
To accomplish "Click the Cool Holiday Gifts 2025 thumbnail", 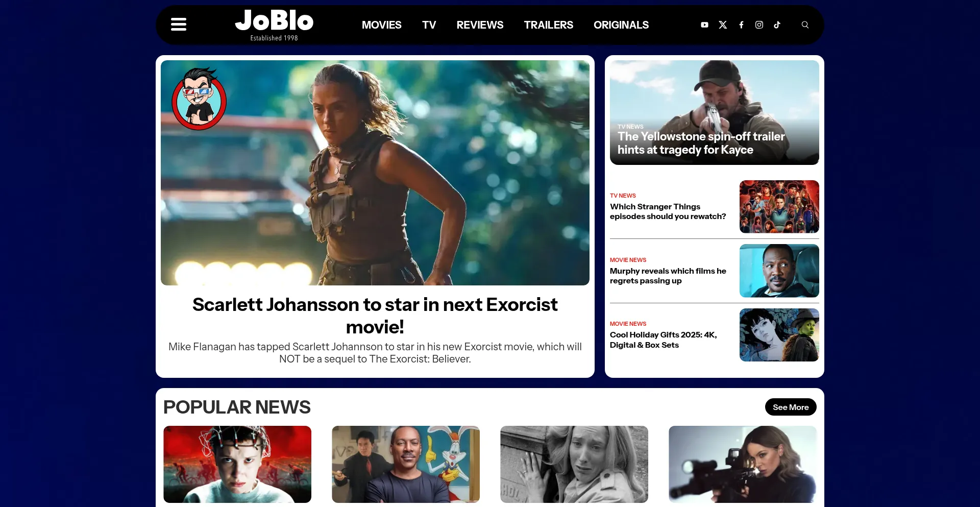I will coord(779,335).
